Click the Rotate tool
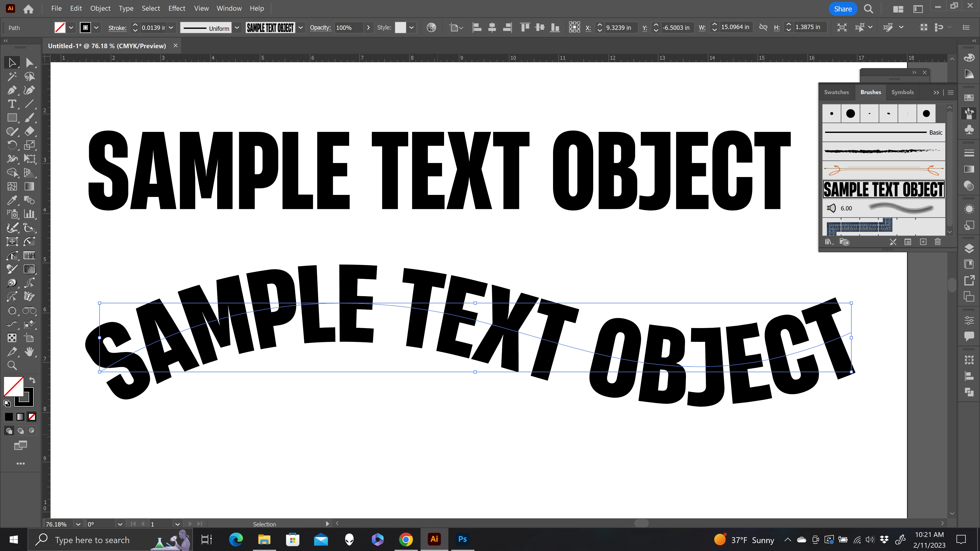This screenshot has height=551, width=980. pos(11,145)
